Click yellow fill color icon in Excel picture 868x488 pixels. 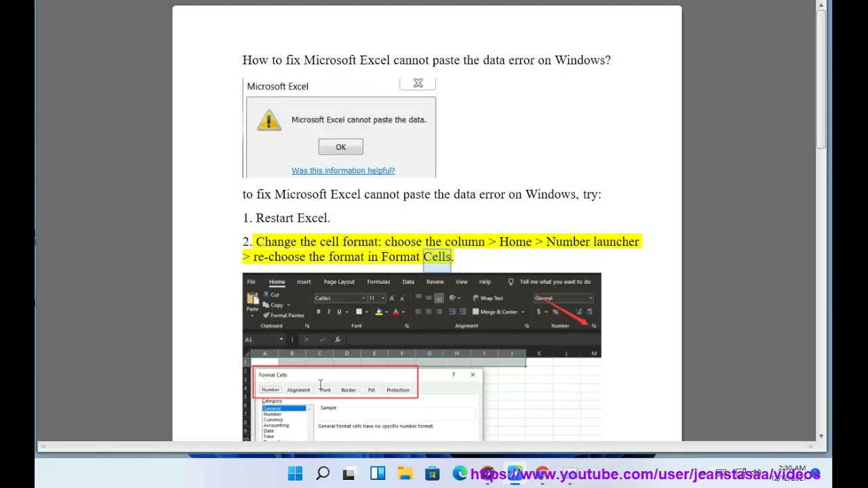pos(379,312)
